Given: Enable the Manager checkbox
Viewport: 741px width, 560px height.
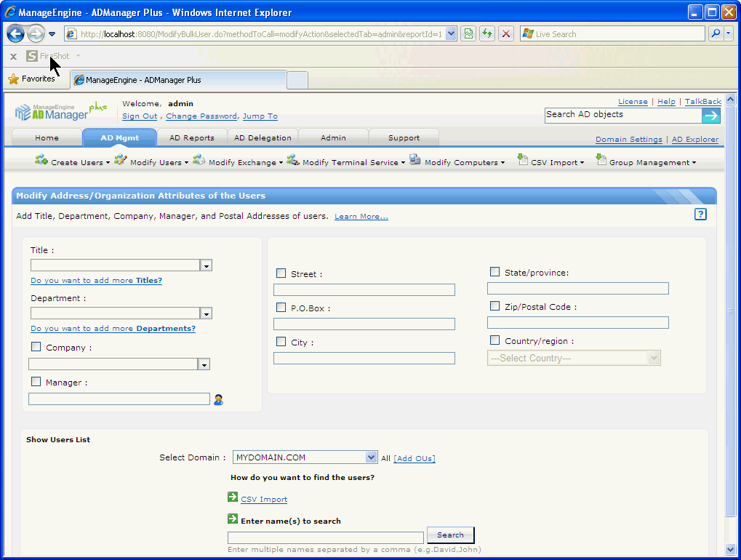Looking at the screenshot, I should 36,381.
